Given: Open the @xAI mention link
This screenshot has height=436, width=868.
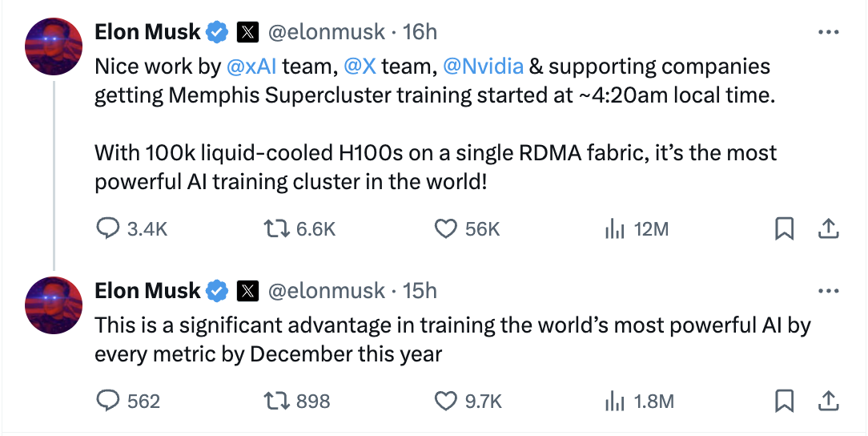Looking at the screenshot, I should (252, 67).
